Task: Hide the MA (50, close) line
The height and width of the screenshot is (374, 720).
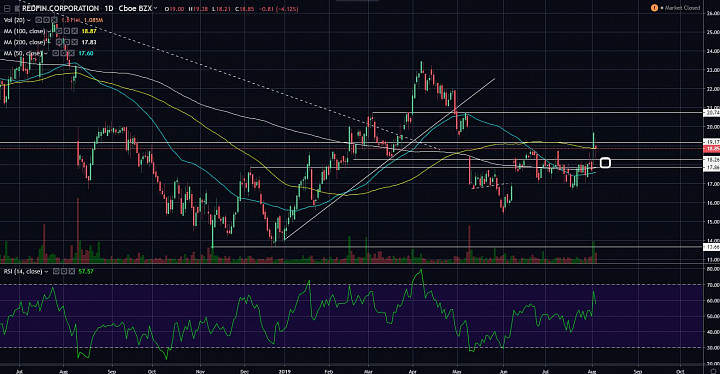Action: 55,53
